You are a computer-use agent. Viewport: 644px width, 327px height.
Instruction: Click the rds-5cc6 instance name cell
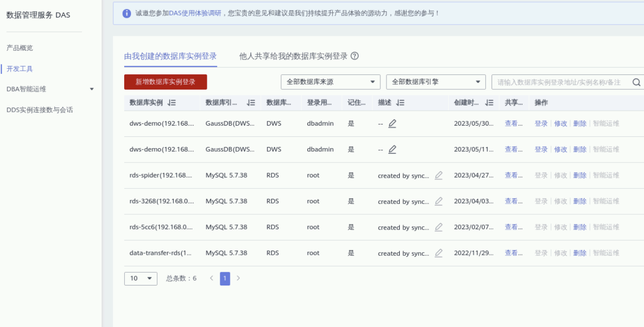pos(162,227)
